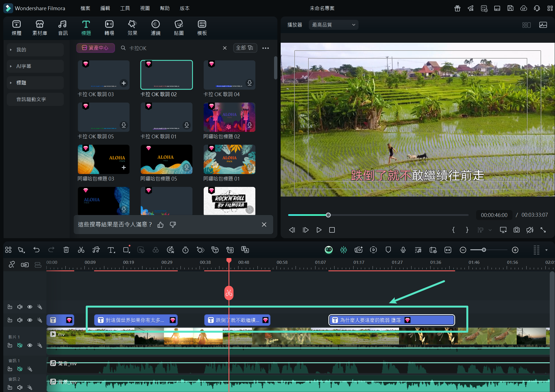The width and height of the screenshot is (555, 392).
Task: Click the playhead scissors split button
Action: pos(229,293)
